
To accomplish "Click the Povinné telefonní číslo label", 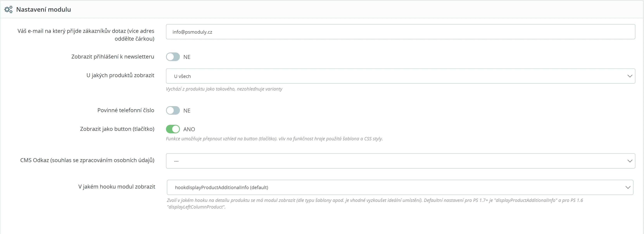I will pos(126,110).
